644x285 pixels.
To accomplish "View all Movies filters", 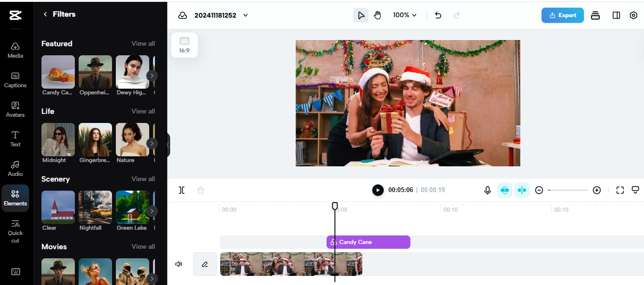I will click(x=143, y=246).
